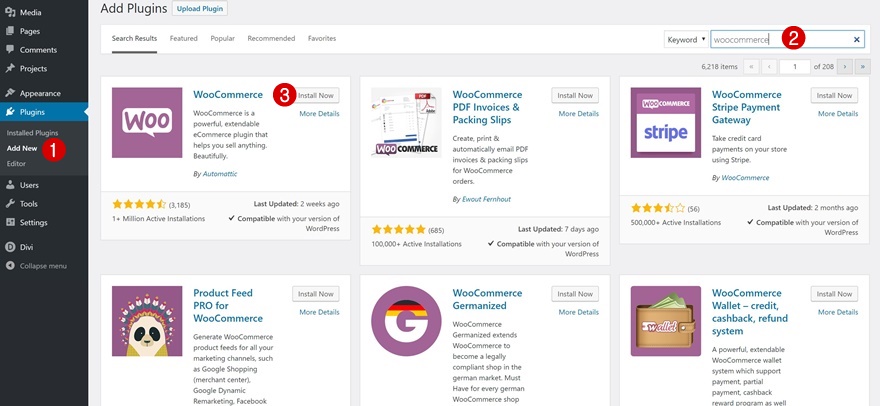Go to next page of results
This screenshot has width=880, height=406.
tap(844, 66)
